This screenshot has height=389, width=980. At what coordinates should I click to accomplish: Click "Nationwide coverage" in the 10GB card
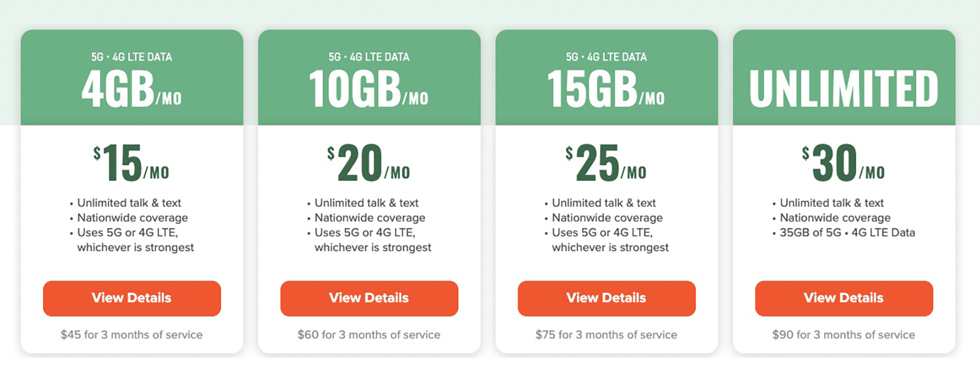tap(370, 218)
